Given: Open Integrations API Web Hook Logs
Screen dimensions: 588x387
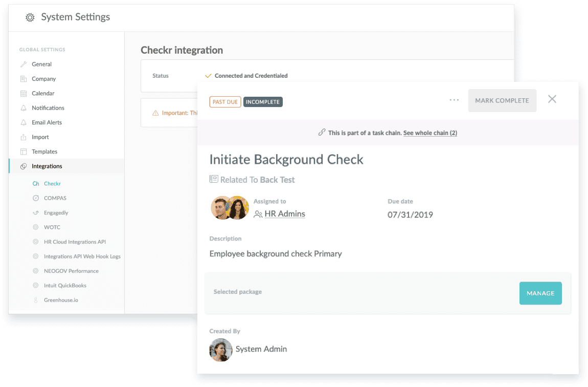Looking at the screenshot, I should point(82,256).
